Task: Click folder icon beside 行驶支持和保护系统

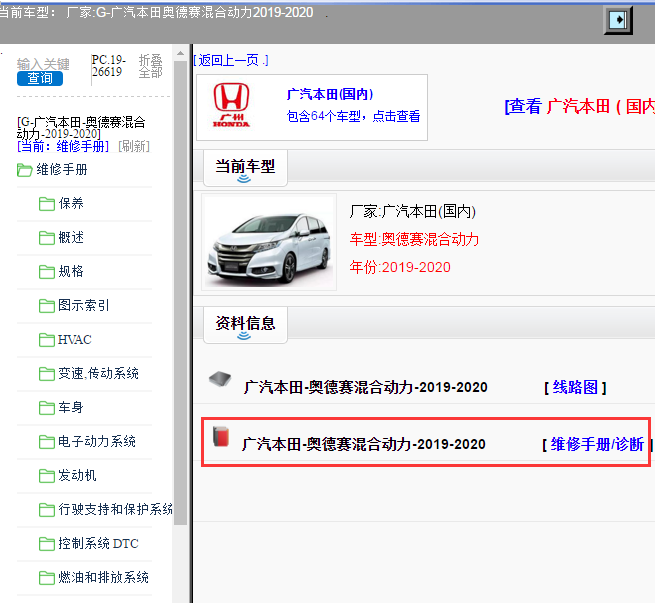Action: click(47, 510)
